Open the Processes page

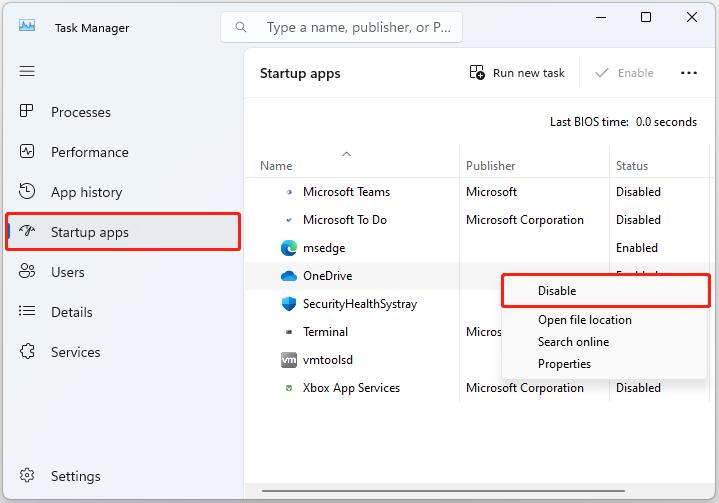click(x=80, y=112)
